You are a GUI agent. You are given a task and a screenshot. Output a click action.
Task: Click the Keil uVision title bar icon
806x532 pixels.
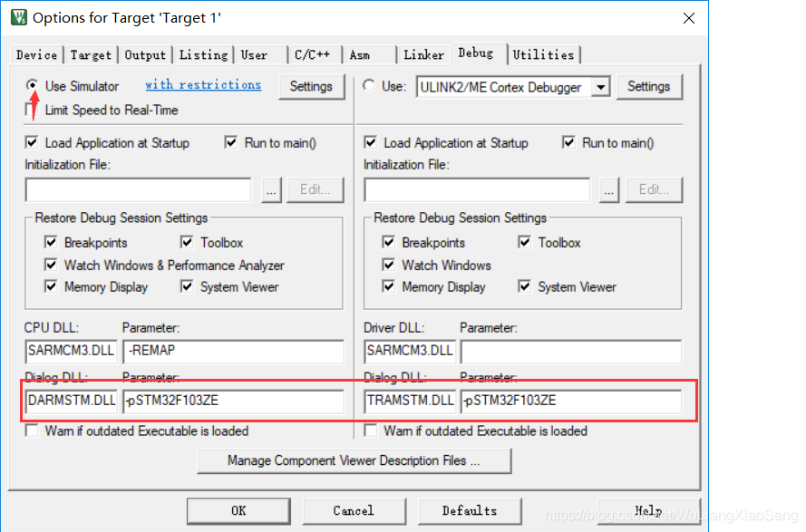click(x=19, y=17)
